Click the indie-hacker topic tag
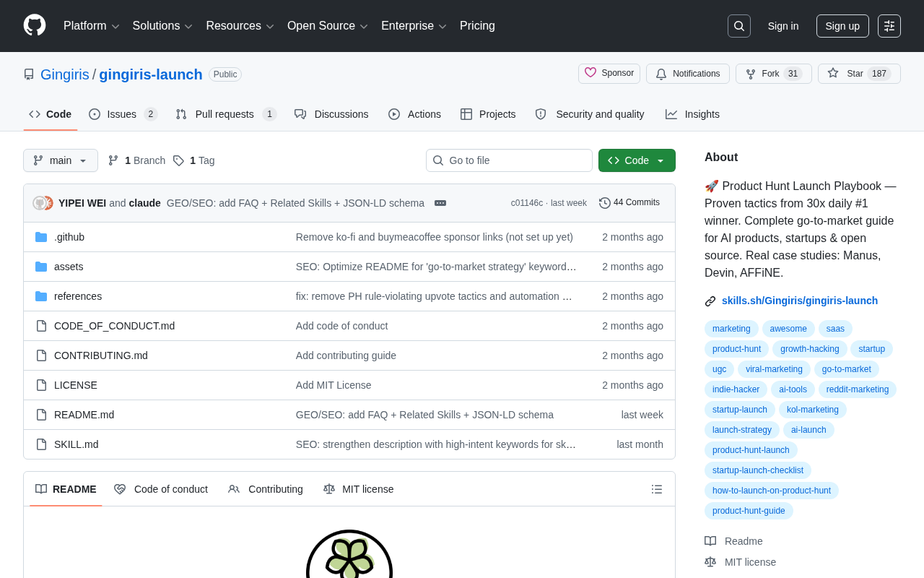The width and height of the screenshot is (924, 578). pos(736,389)
